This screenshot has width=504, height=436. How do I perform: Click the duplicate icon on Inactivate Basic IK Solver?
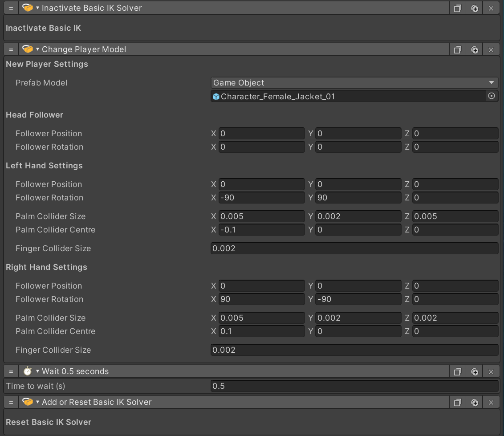pos(457,8)
